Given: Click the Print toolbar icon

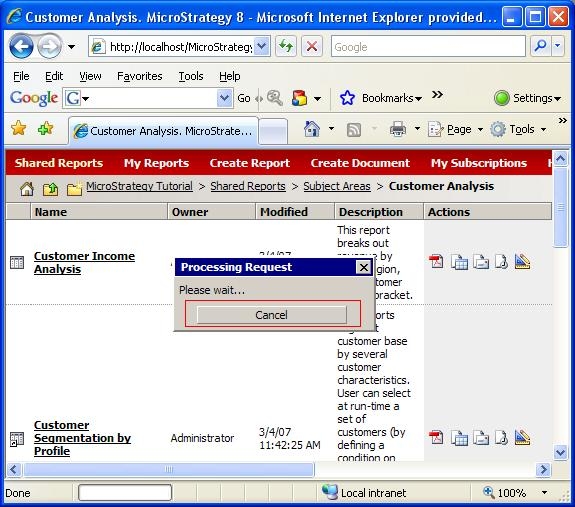Looking at the screenshot, I should (398, 129).
